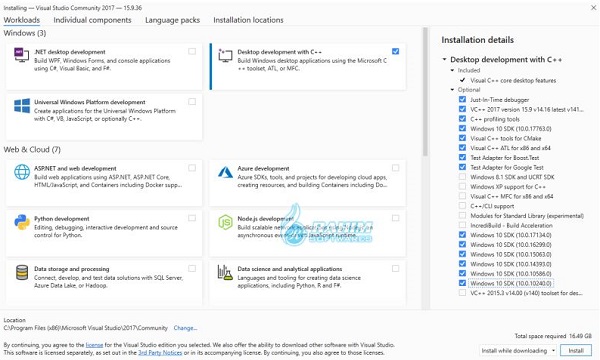Viewport: 600px width, 360px height.
Task: Switch to Language packs tab
Action: tap(172, 20)
